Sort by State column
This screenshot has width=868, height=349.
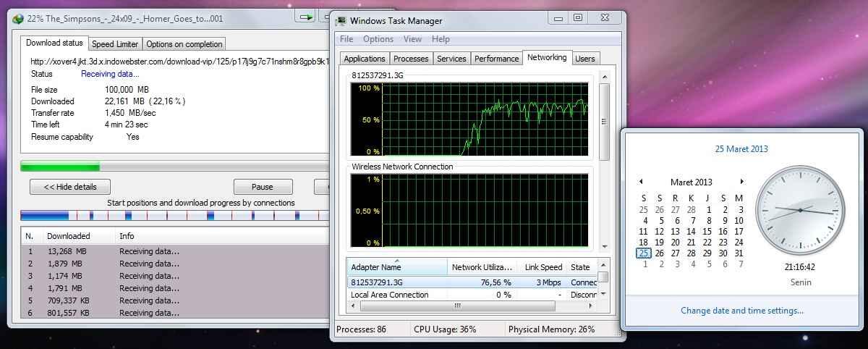tap(582, 267)
